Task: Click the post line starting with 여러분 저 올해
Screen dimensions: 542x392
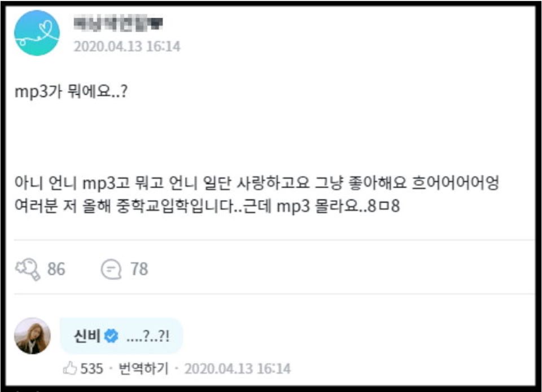Action: pos(207,206)
